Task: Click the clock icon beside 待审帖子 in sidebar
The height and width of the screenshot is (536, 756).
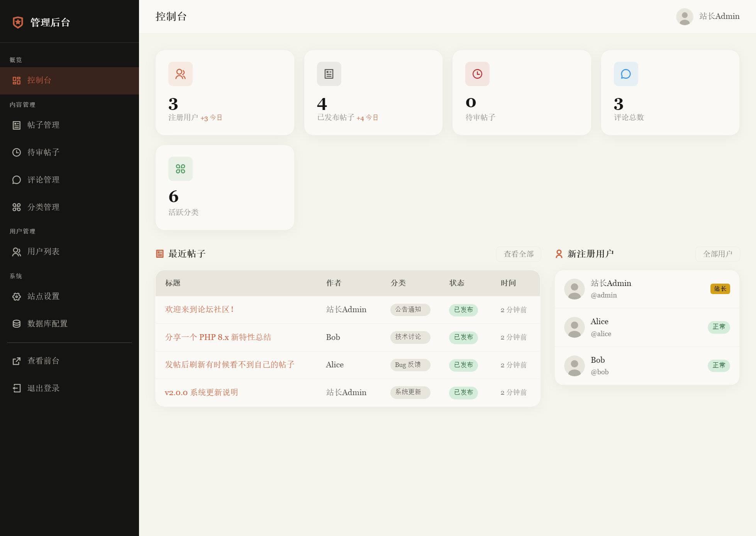Action: coord(16,152)
